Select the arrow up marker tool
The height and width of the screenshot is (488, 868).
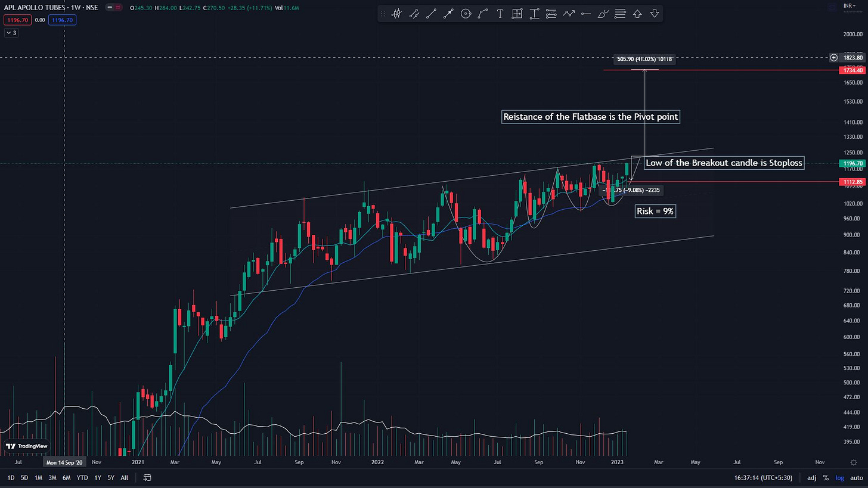click(637, 14)
